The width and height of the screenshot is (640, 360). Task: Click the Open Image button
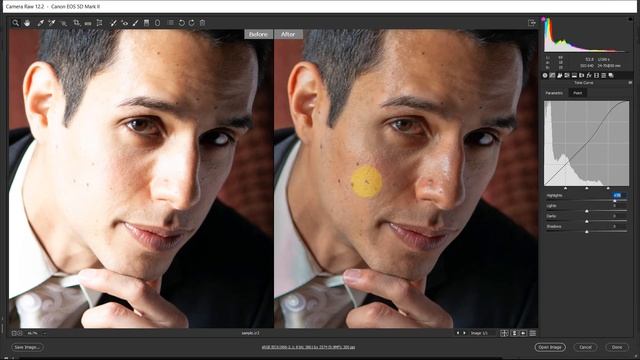(550, 347)
